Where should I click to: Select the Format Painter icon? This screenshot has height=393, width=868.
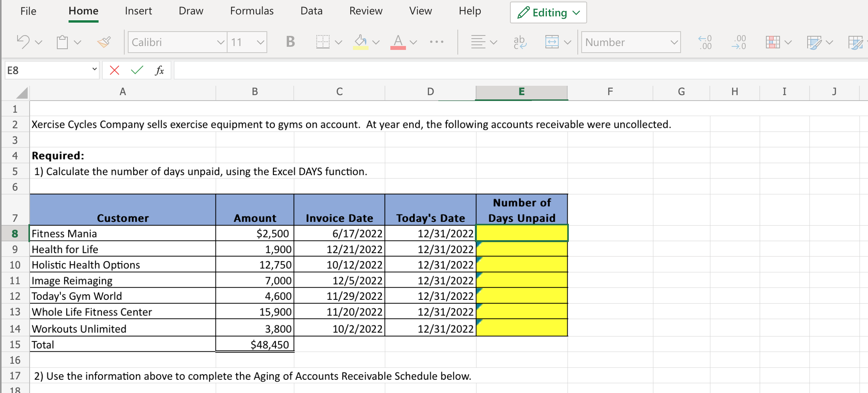tap(104, 42)
